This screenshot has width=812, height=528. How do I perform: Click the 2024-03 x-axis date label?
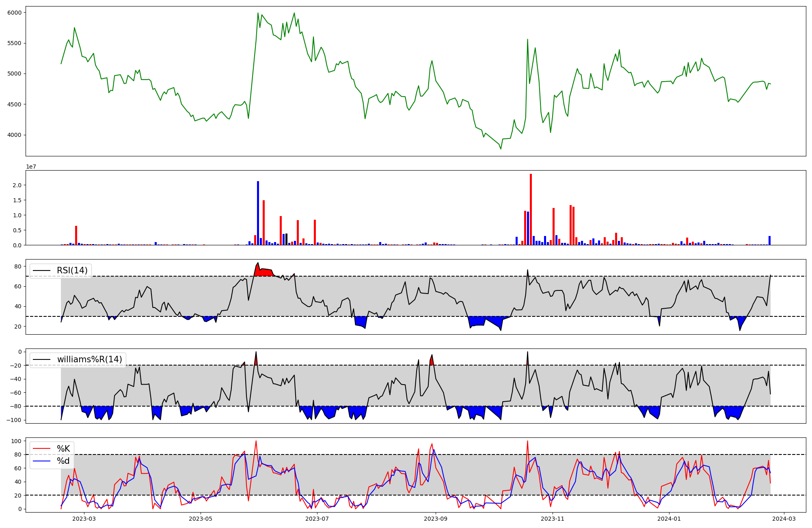[x=784, y=519]
